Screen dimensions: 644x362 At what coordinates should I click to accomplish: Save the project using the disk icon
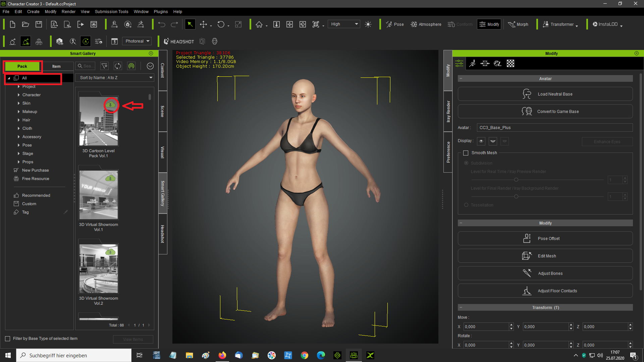tap(39, 24)
